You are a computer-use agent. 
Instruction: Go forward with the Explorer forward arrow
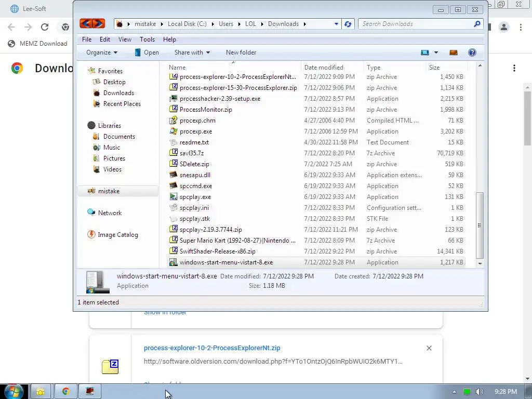pos(99,23)
